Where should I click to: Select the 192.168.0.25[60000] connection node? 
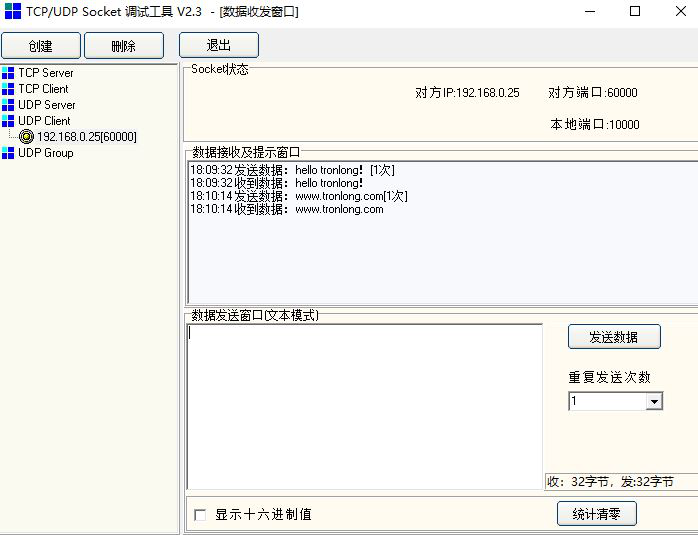click(87, 137)
